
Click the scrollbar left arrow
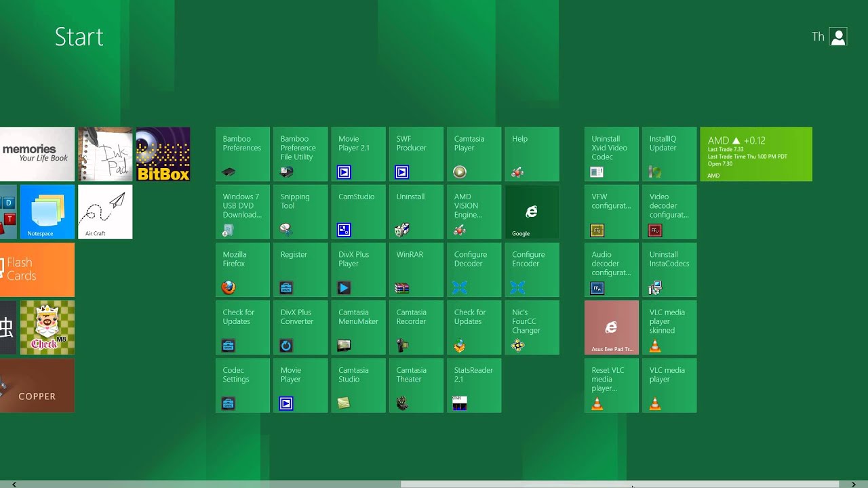(14, 485)
